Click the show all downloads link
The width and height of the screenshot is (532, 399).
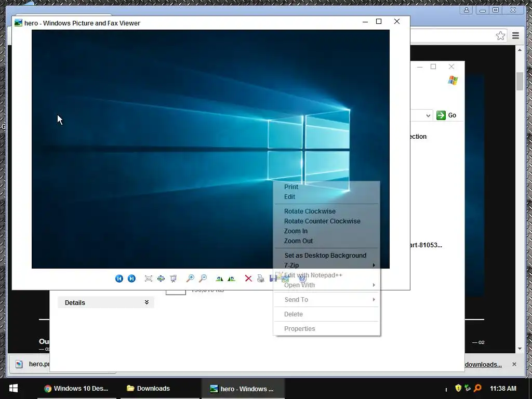483,364
